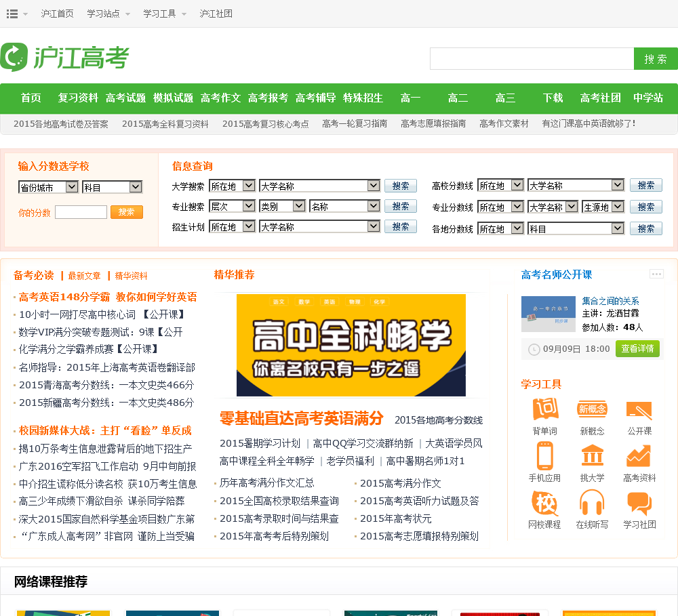This screenshot has height=616, width=678.
Task: Click orange 搜索 button beside 你的分数
Action: pos(127,212)
